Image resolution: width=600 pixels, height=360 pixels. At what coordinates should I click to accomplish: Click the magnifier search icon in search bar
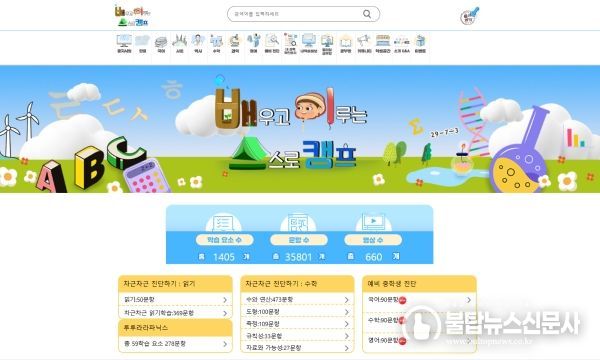(367, 14)
